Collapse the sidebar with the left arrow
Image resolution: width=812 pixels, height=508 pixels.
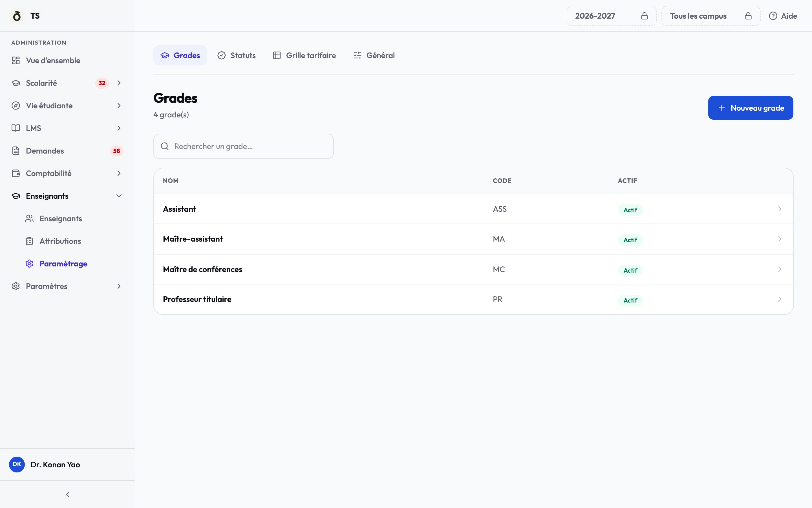tap(68, 494)
